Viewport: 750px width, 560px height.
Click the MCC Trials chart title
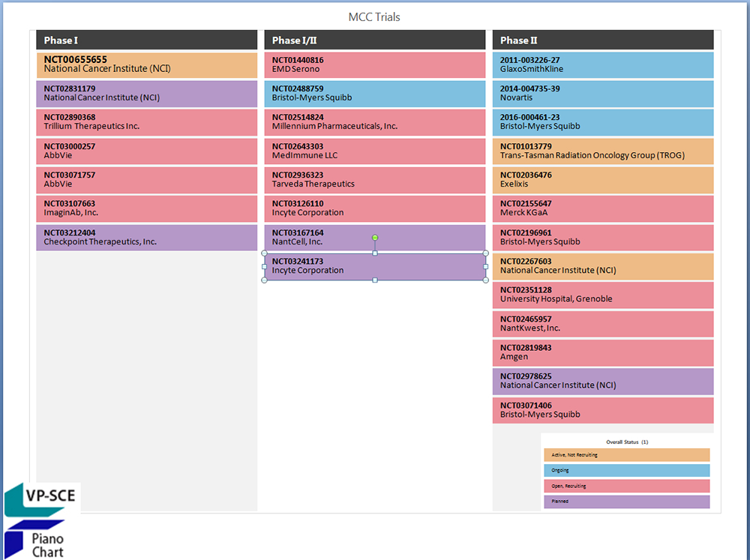pos(374,17)
